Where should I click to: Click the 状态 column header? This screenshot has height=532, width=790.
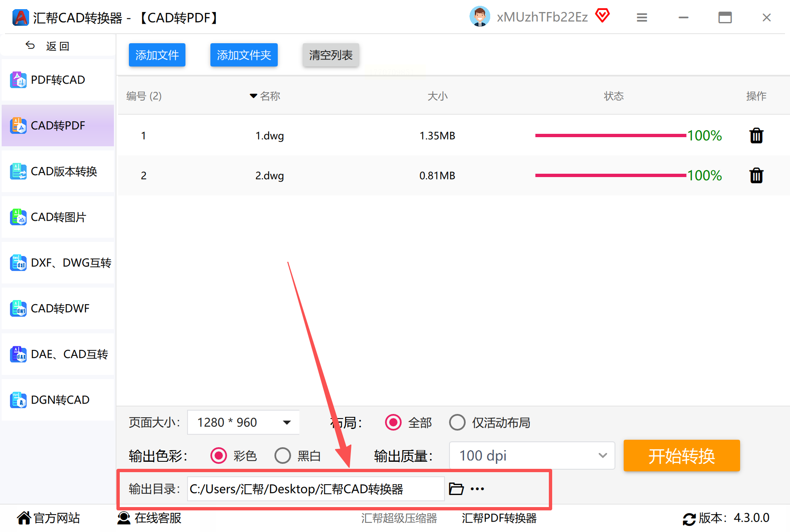click(614, 96)
